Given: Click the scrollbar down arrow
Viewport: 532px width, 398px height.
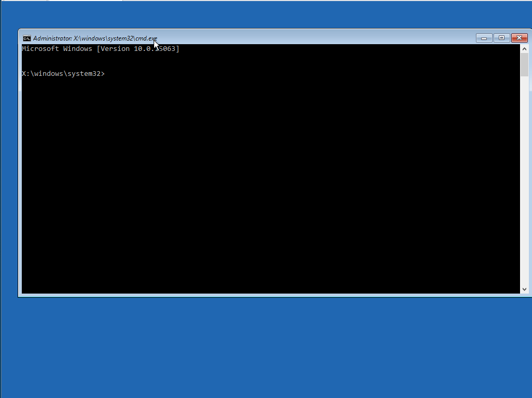Looking at the screenshot, I should click(x=525, y=289).
